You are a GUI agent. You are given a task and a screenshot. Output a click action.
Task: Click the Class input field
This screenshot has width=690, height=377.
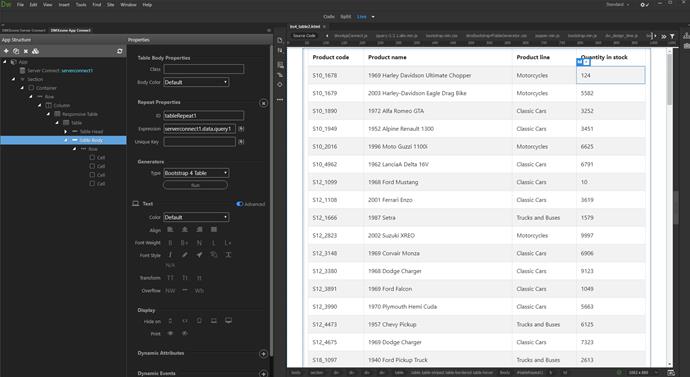coord(204,69)
